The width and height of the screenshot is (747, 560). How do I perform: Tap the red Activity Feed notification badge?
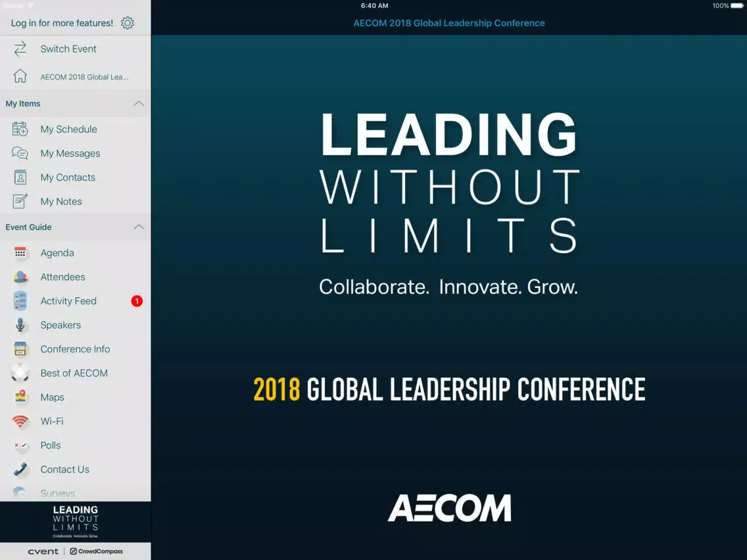pyautogui.click(x=137, y=301)
